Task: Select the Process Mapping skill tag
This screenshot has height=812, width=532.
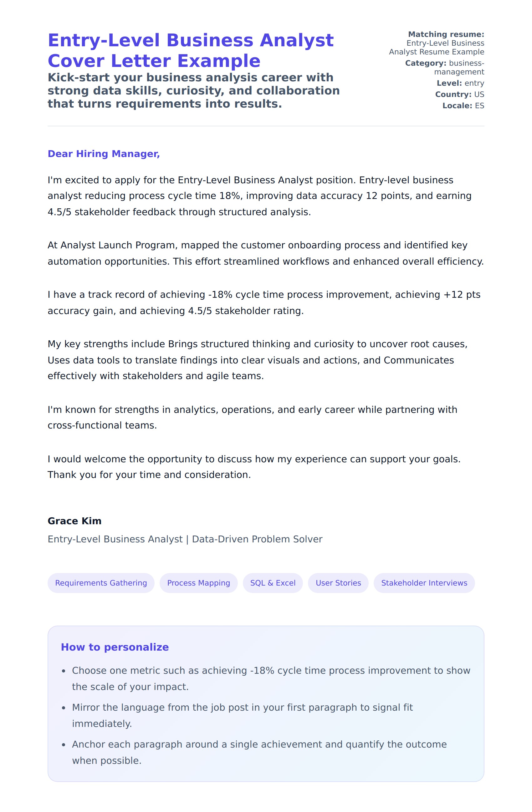Action: pos(198,583)
